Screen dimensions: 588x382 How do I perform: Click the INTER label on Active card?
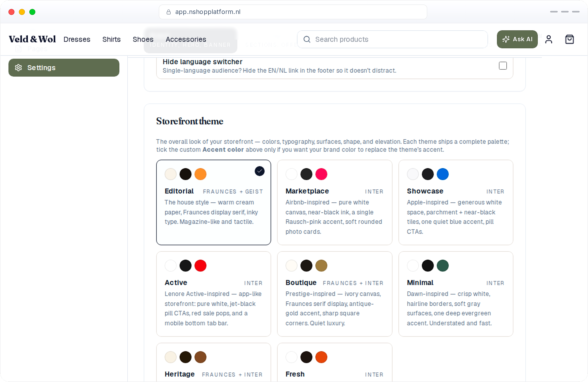click(253, 283)
